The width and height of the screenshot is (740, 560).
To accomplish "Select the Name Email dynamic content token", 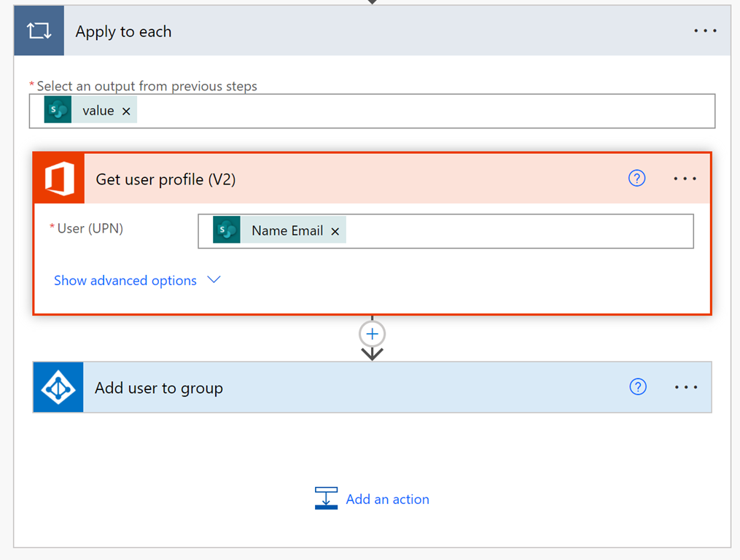I will pyautogui.click(x=287, y=230).
